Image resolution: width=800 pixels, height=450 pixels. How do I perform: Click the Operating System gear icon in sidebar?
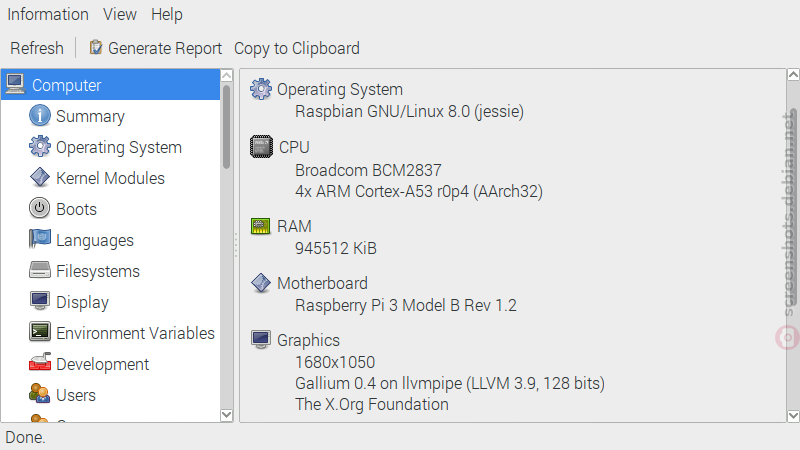tap(40, 146)
